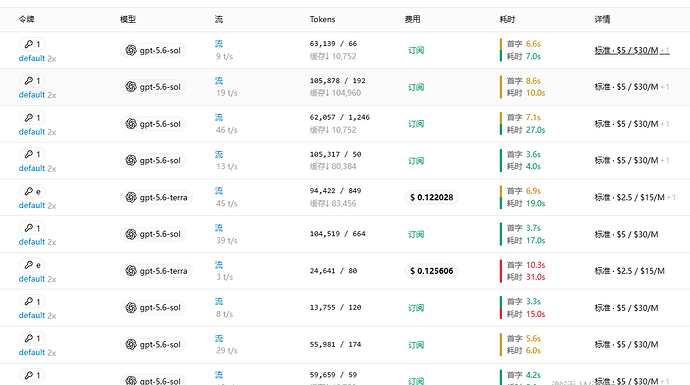Click the OpenAI logo in the 55,981 tokens row
The width and height of the screenshot is (690, 385).
point(131,344)
